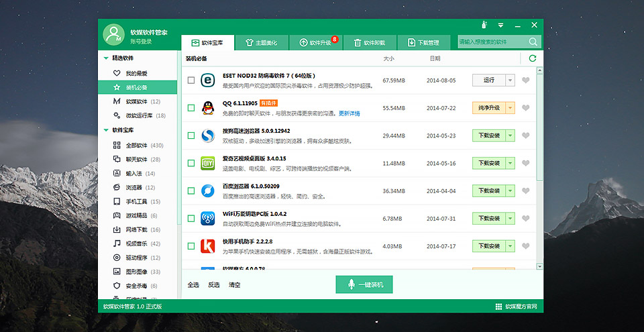Refresh the software list

click(x=532, y=58)
